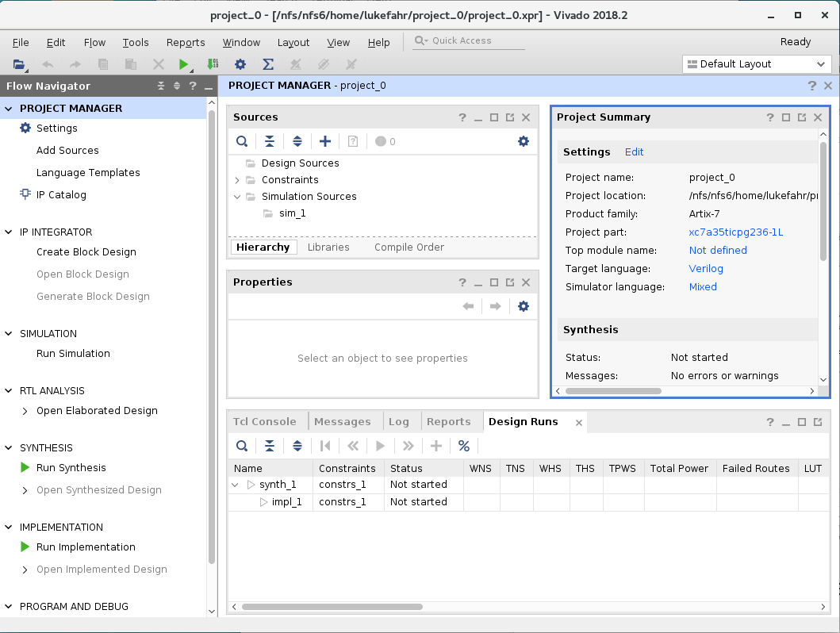This screenshot has height=633, width=840.
Task: Expand the Constraints folder in Sources
Action: 237,180
